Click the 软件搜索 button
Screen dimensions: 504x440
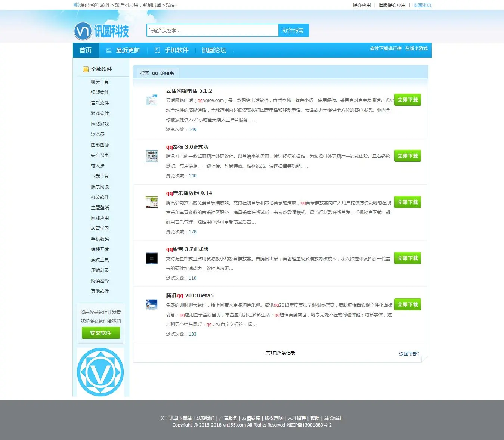pos(293,31)
